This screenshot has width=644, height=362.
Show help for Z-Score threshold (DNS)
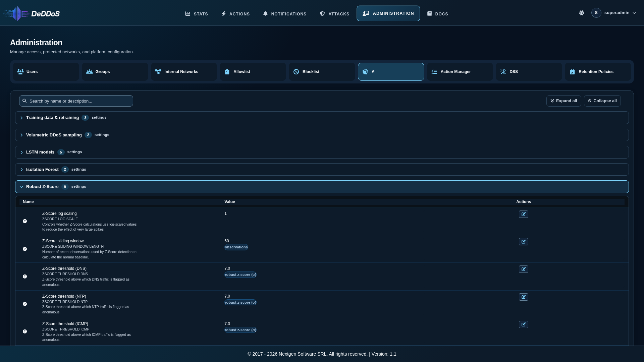point(25,277)
